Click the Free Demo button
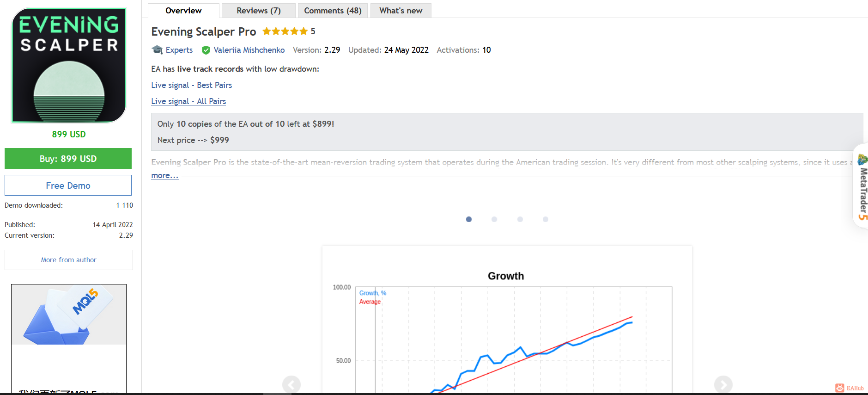 tap(68, 185)
